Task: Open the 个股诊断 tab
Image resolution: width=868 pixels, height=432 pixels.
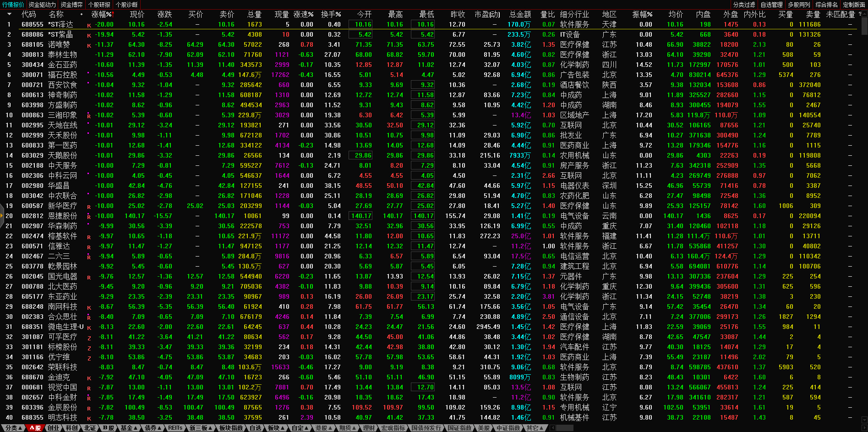Action: (127, 5)
